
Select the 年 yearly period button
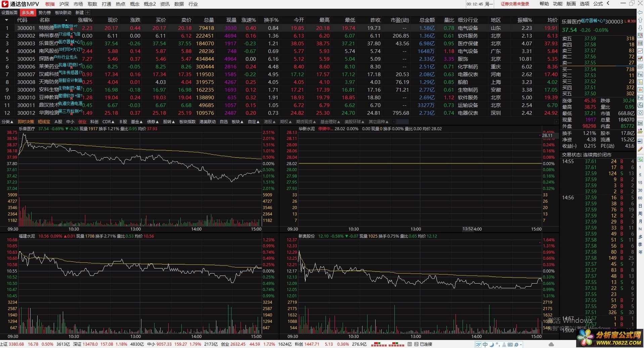click(640, 252)
